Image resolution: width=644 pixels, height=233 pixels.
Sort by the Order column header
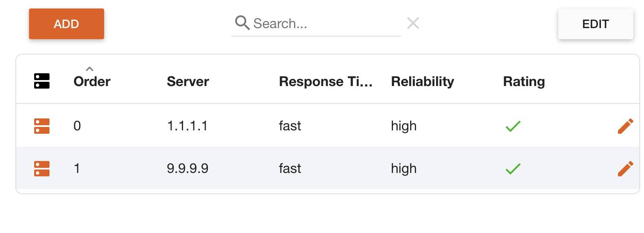92,81
